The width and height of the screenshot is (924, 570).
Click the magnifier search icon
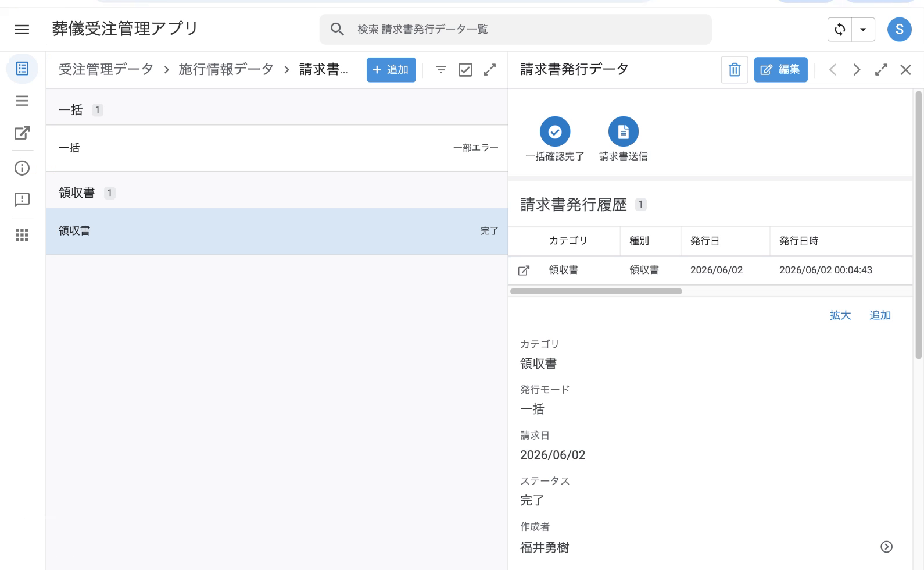click(x=338, y=29)
